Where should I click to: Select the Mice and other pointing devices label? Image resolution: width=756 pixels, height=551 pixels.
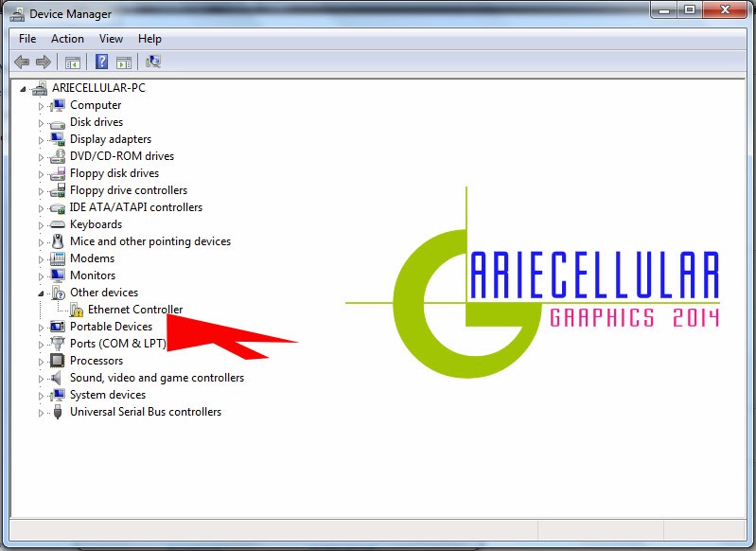[150, 241]
